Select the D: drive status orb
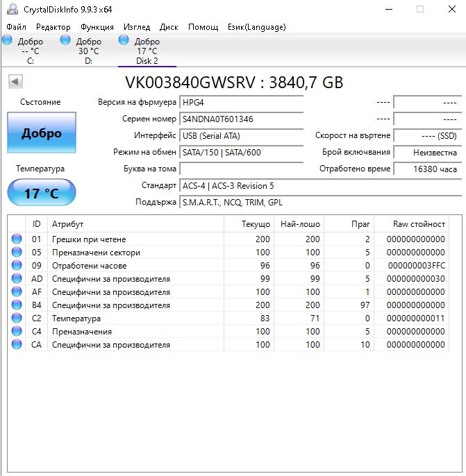Viewport: 466px width, 476px height. (x=65, y=40)
